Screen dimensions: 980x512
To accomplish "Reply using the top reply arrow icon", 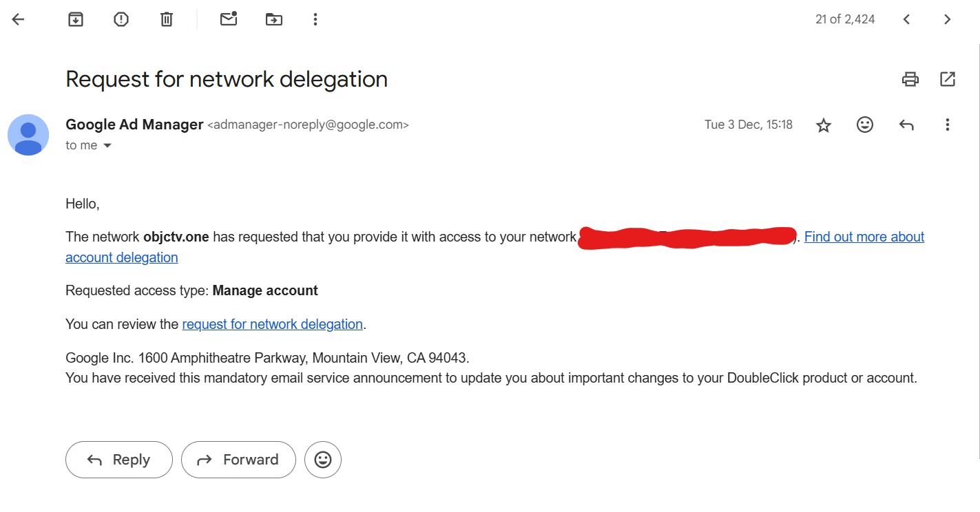I will [x=906, y=125].
